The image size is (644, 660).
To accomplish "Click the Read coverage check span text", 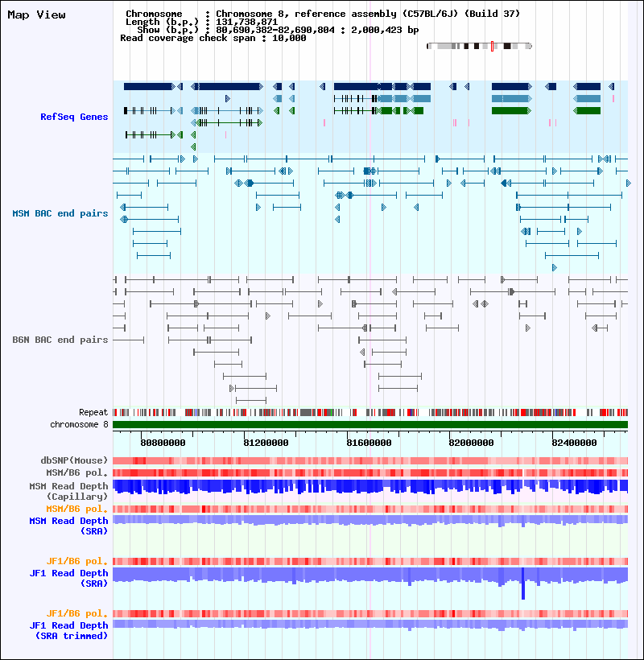I will click(x=213, y=38).
